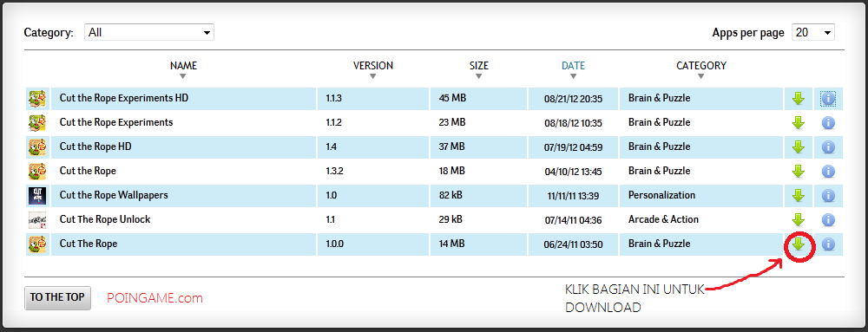The height and width of the screenshot is (332, 868).
Task: Open the Cut the Rope HD entry
Action: click(x=95, y=147)
